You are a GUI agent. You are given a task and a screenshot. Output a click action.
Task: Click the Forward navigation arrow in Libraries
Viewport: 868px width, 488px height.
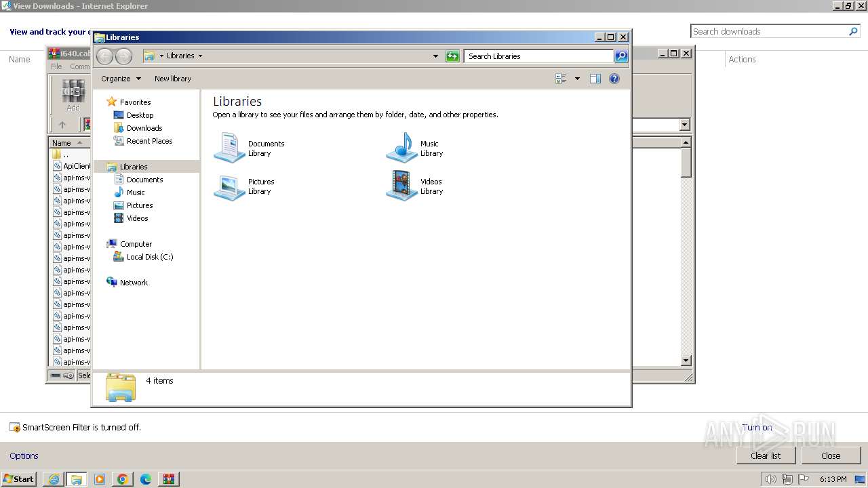tap(123, 56)
